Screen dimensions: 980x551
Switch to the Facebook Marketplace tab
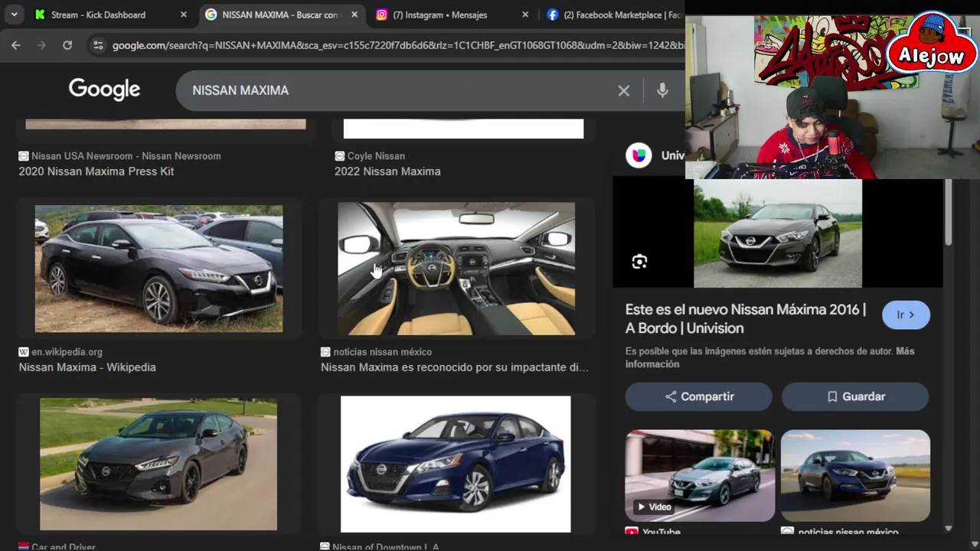click(x=615, y=15)
